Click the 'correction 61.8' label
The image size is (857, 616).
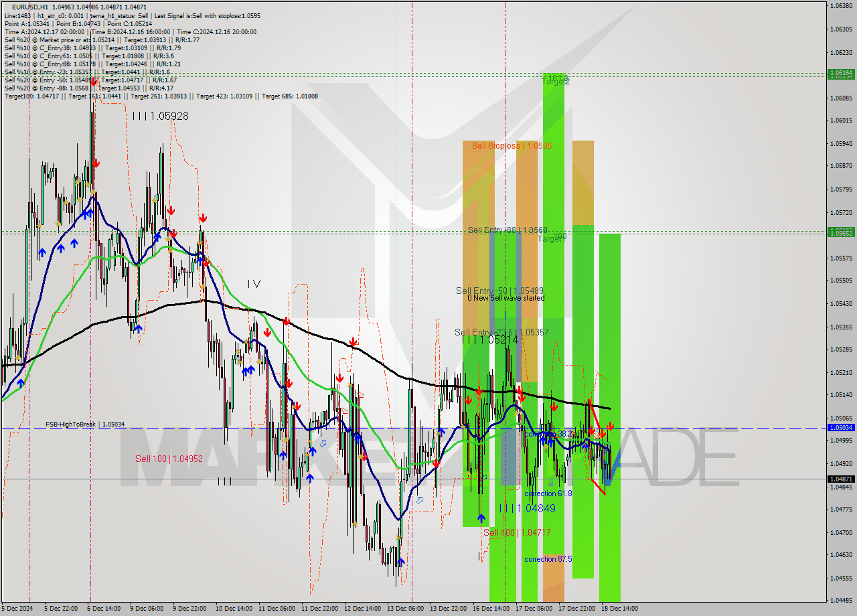click(x=548, y=493)
